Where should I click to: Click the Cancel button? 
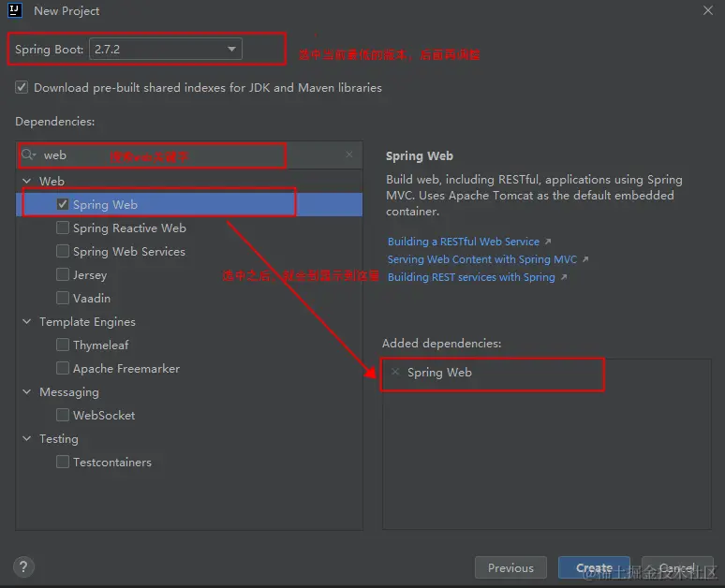(x=677, y=567)
